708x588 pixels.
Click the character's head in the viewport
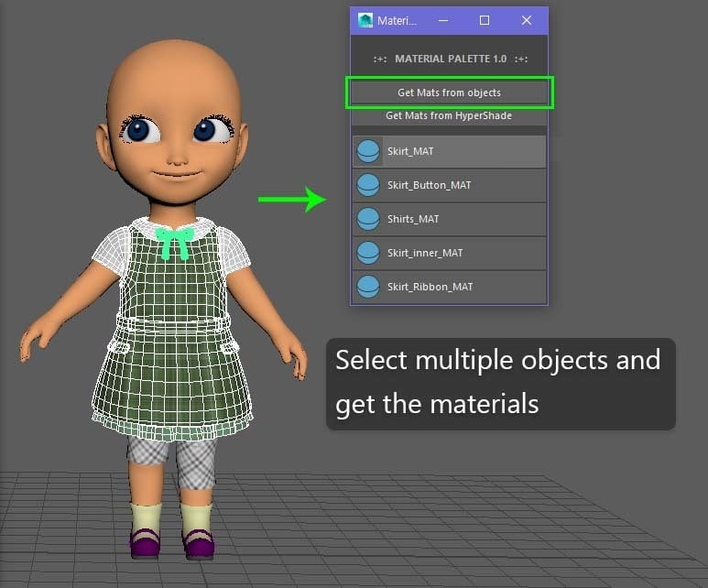pyautogui.click(x=173, y=122)
